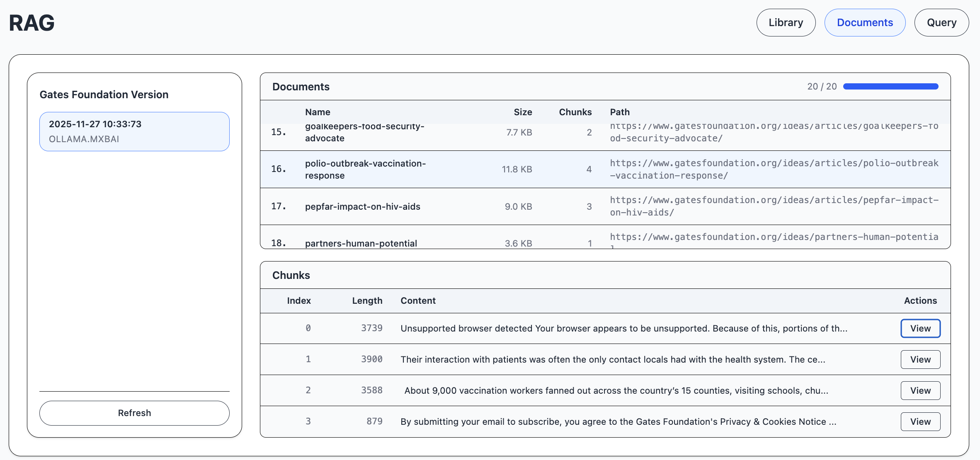The width and height of the screenshot is (980, 460).
Task: Click the pepfar article URL path
Action: [774, 206]
